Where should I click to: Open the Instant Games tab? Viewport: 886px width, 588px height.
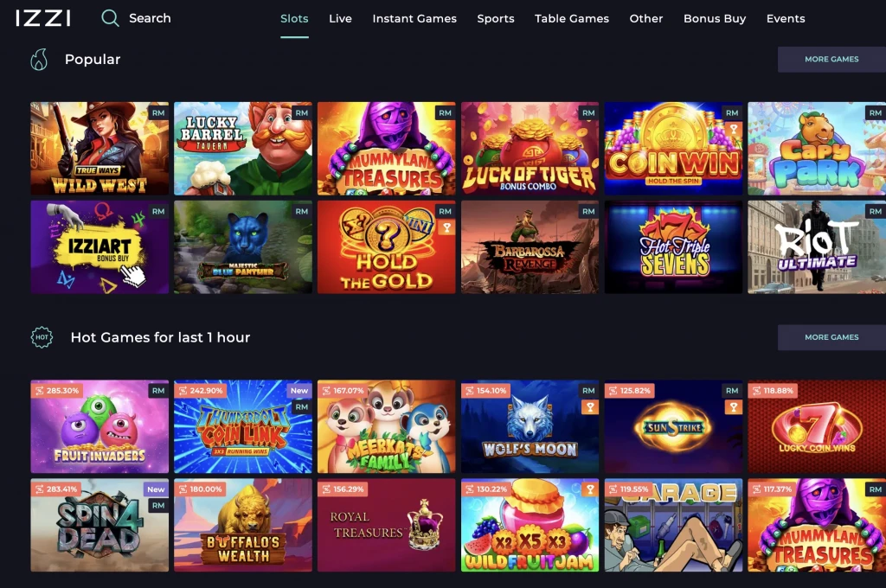coord(414,19)
